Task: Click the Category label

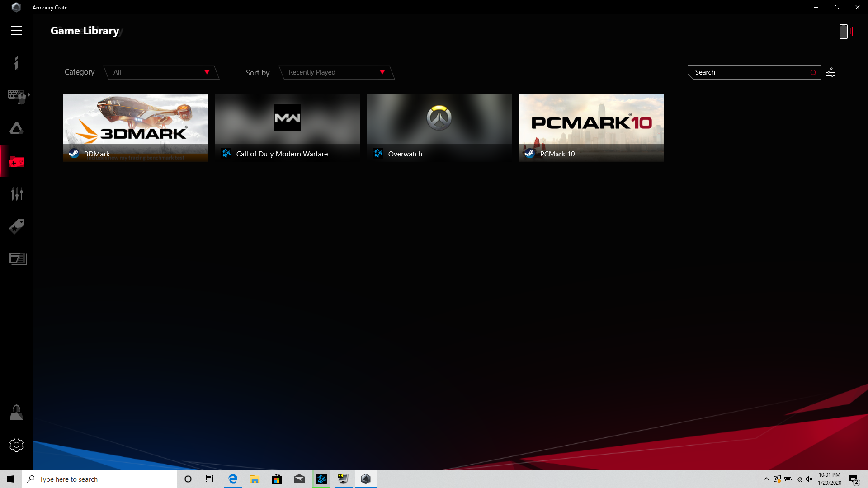Action: point(80,72)
